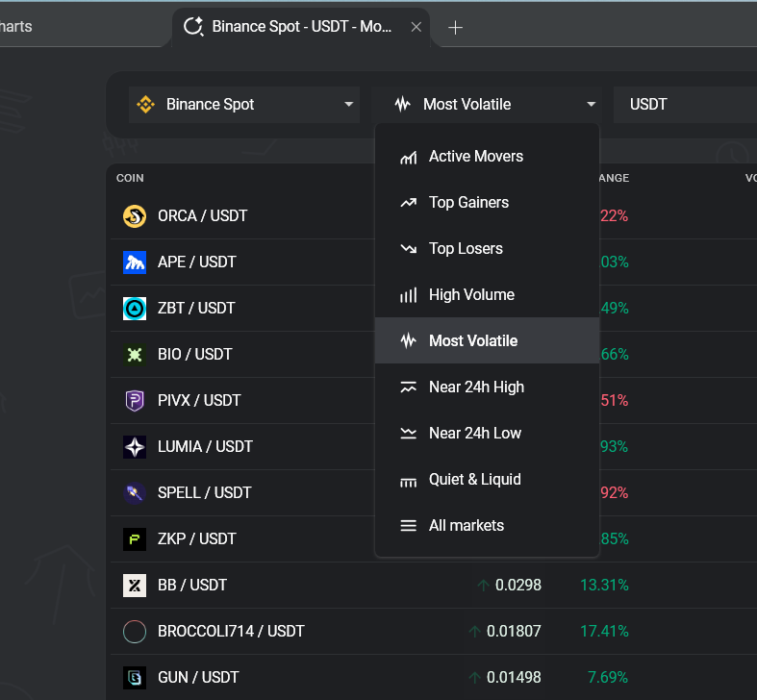Select Quiet & Liquid filter
757x700 pixels.
point(474,480)
